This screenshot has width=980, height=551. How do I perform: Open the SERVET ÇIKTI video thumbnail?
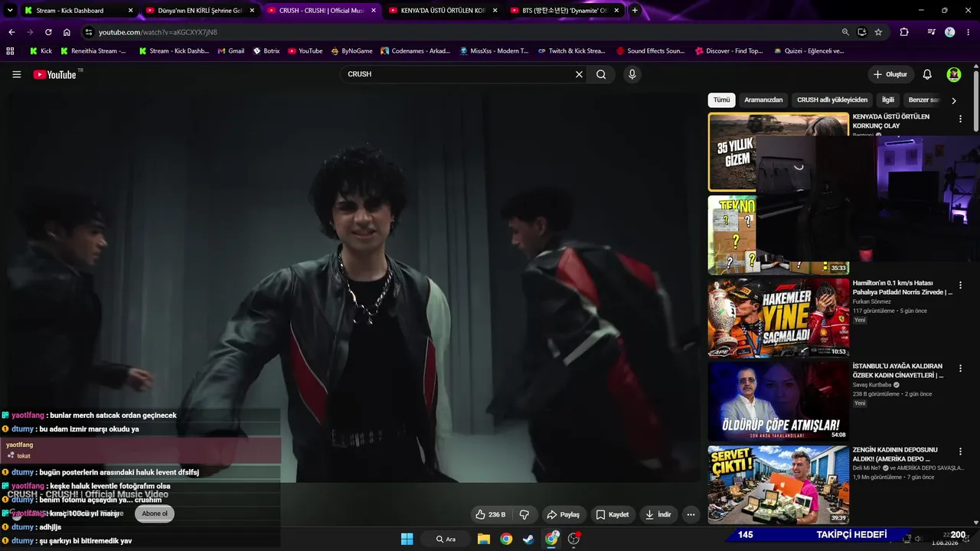pyautogui.click(x=779, y=485)
